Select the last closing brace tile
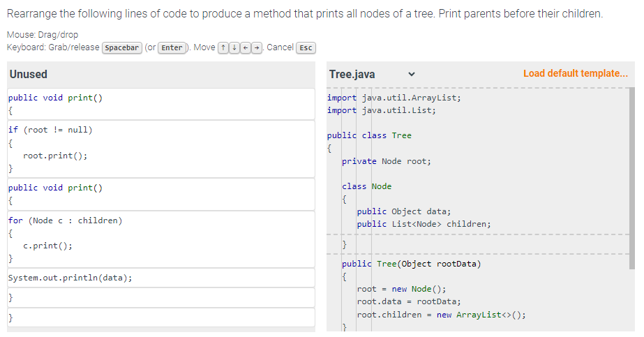The width and height of the screenshot is (644, 337). point(161,317)
